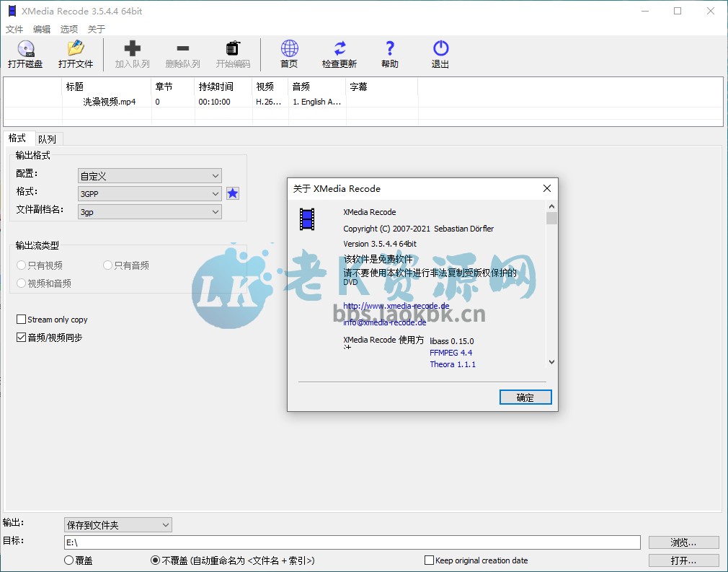The width and height of the screenshot is (728, 572).
Task: Click the 字幕 column header
Action: coord(382,87)
